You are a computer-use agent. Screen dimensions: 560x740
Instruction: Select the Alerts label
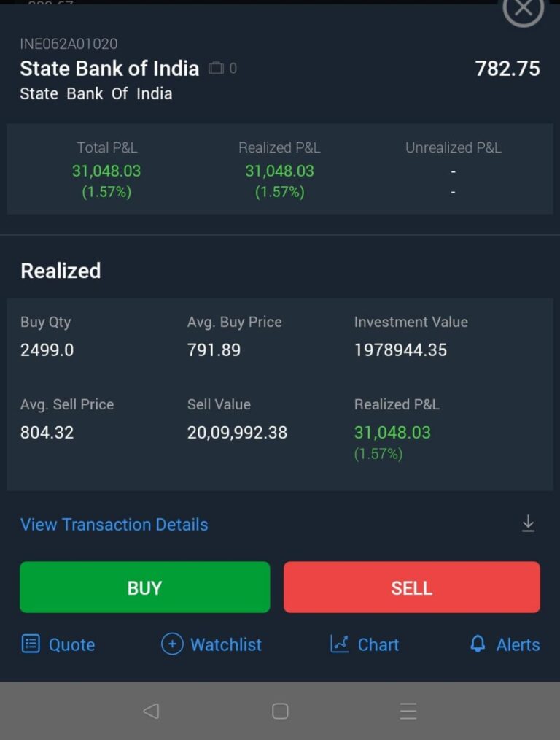tap(518, 644)
